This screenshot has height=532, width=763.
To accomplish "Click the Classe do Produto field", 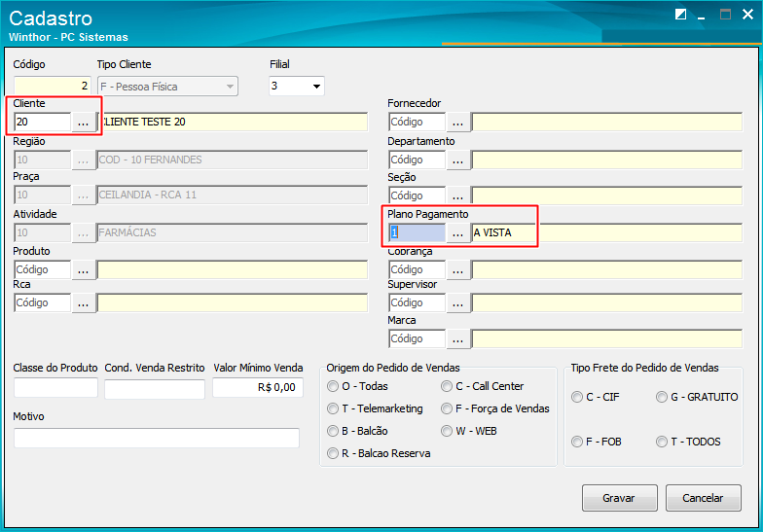I will (x=56, y=387).
